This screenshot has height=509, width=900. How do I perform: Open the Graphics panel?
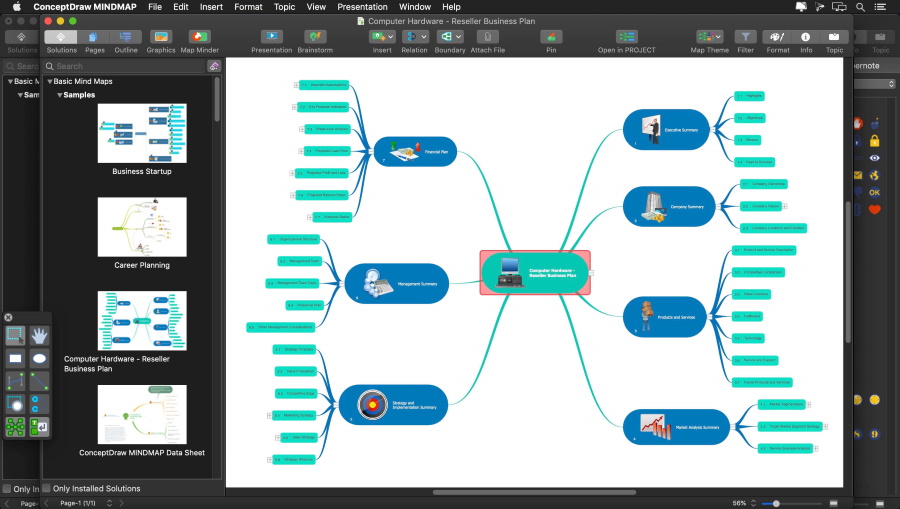tap(161, 37)
